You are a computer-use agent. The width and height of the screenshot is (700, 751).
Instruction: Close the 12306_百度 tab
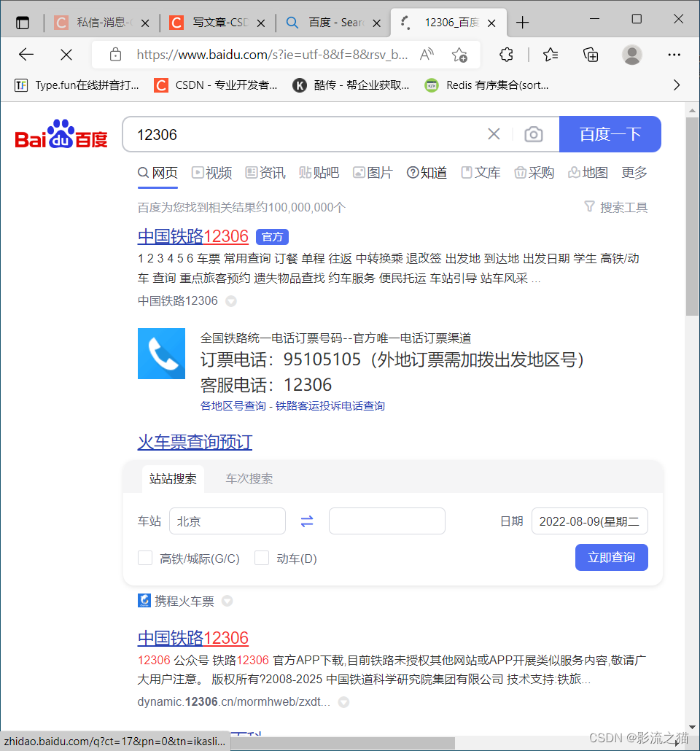pyautogui.click(x=491, y=23)
